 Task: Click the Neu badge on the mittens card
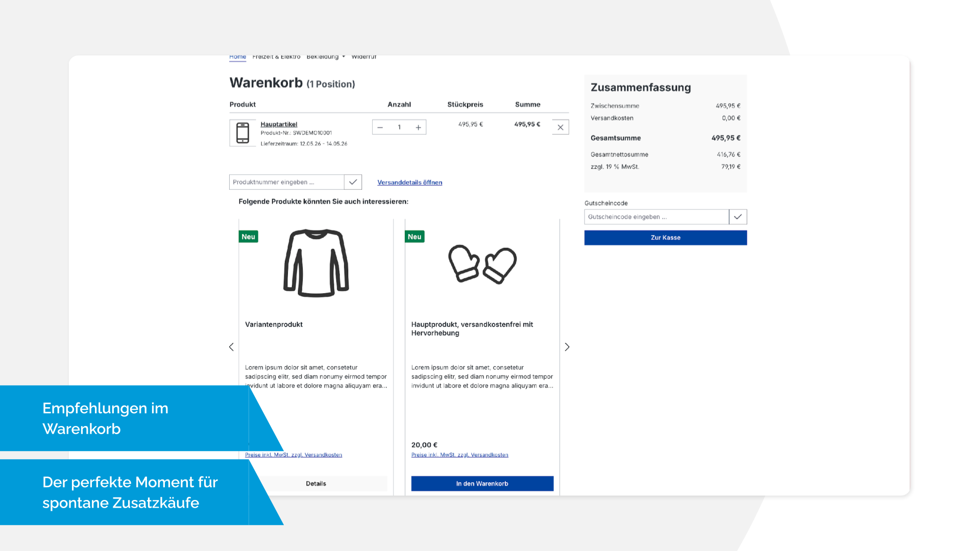(414, 237)
